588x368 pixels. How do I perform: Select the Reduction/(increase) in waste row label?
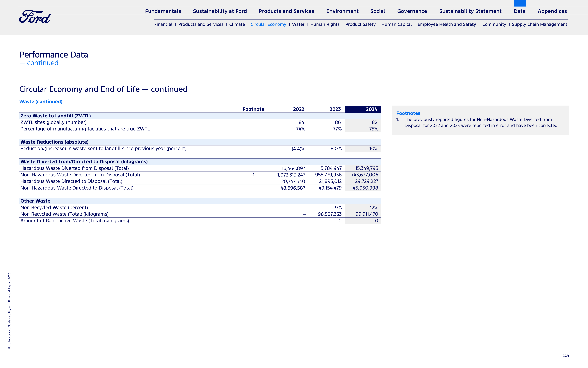[x=104, y=148]
